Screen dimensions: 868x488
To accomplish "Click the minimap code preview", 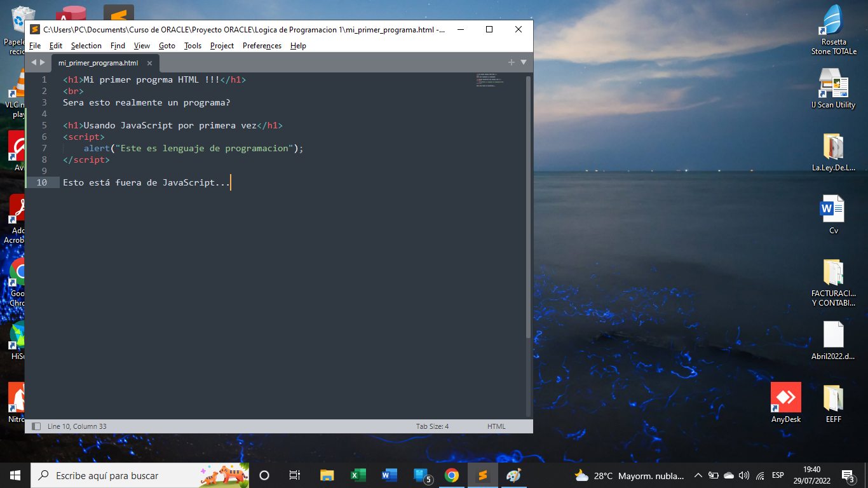I will 490,80.
